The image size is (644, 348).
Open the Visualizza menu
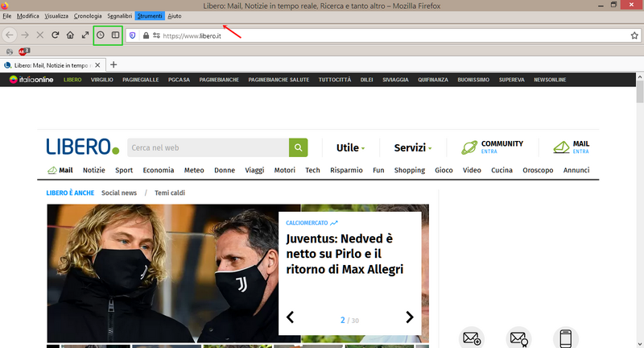coord(56,16)
